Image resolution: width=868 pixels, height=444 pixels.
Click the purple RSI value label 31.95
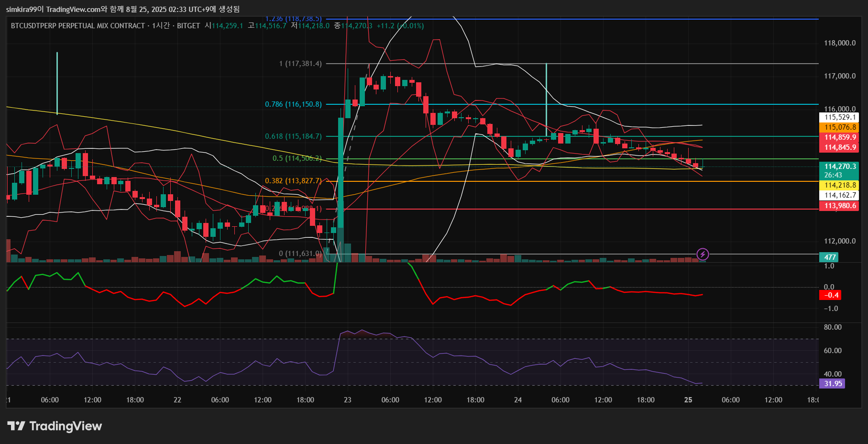tap(832, 384)
